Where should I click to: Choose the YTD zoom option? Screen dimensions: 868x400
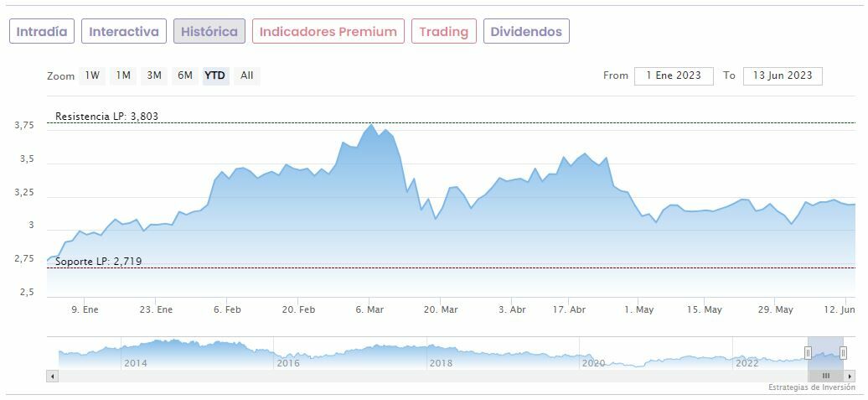215,75
